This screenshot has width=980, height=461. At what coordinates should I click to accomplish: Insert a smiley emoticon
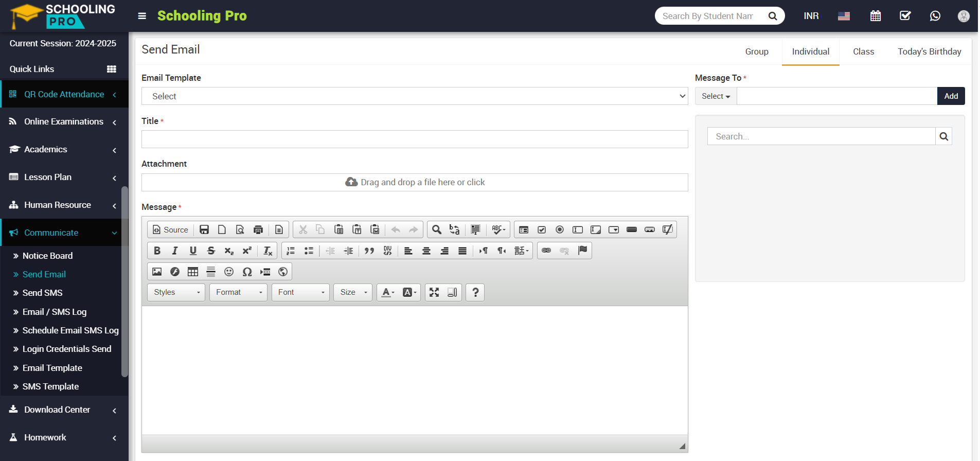click(229, 272)
